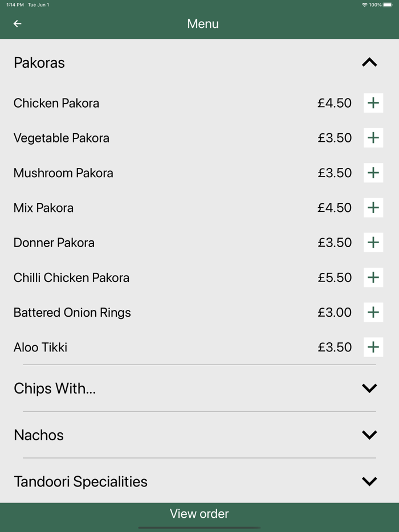This screenshot has height=532, width=399.
Task: Tap the Menu title in the header
Action: coord(202,23)
